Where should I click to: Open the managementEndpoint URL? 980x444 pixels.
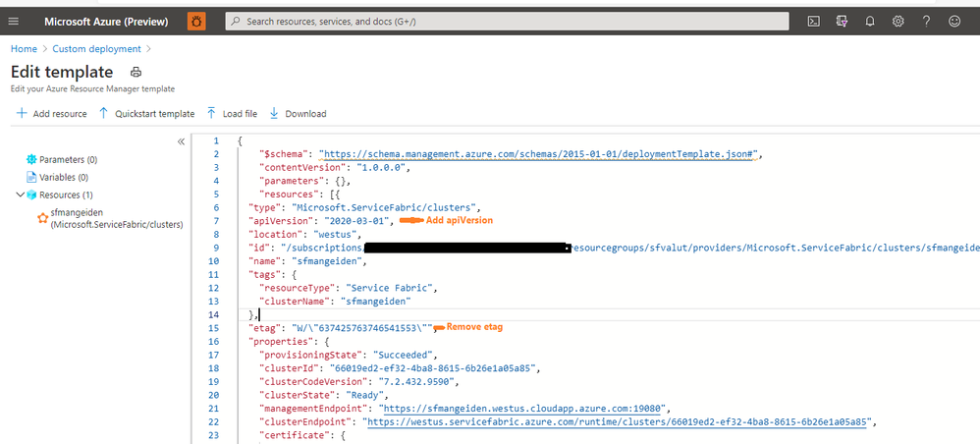tap(523, 409)
